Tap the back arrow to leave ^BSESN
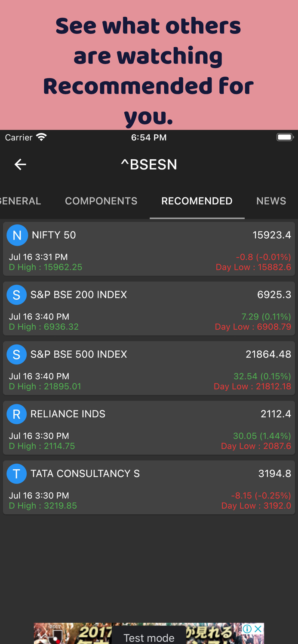Viewport: 298px width, 644px height. pyautogui.click(x=20, y=164)
